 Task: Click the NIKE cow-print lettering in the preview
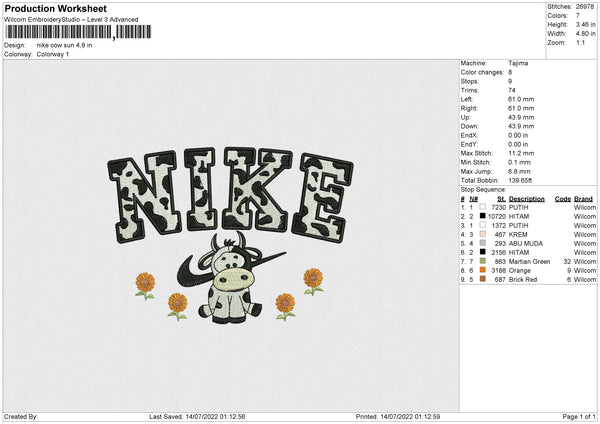pos(230,194)
